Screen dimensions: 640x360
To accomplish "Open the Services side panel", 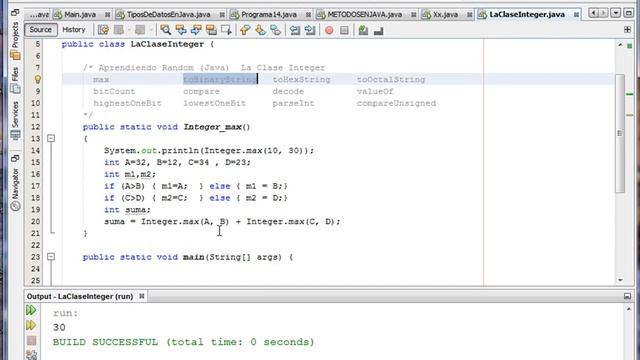I will pos(15,120).
